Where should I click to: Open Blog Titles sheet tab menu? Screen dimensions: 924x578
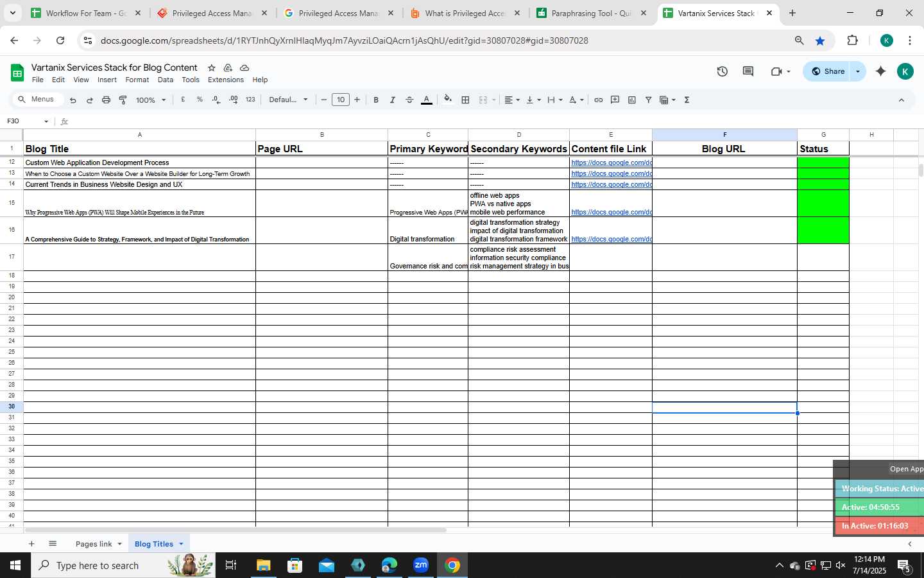181,544
